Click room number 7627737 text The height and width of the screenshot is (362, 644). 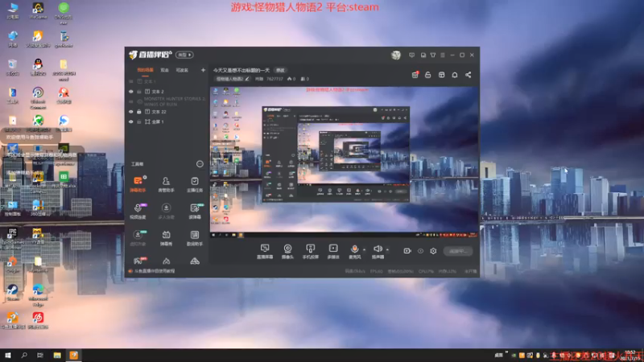click(x=275, y=79)
